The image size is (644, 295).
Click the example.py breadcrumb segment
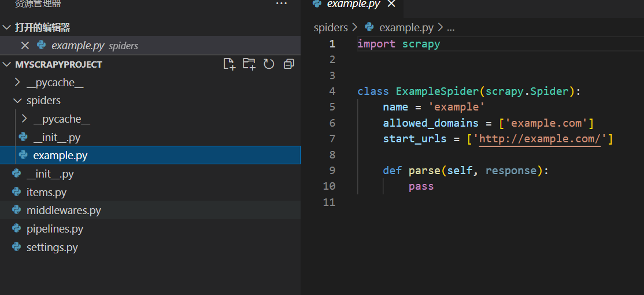click(x=406, y=28)
